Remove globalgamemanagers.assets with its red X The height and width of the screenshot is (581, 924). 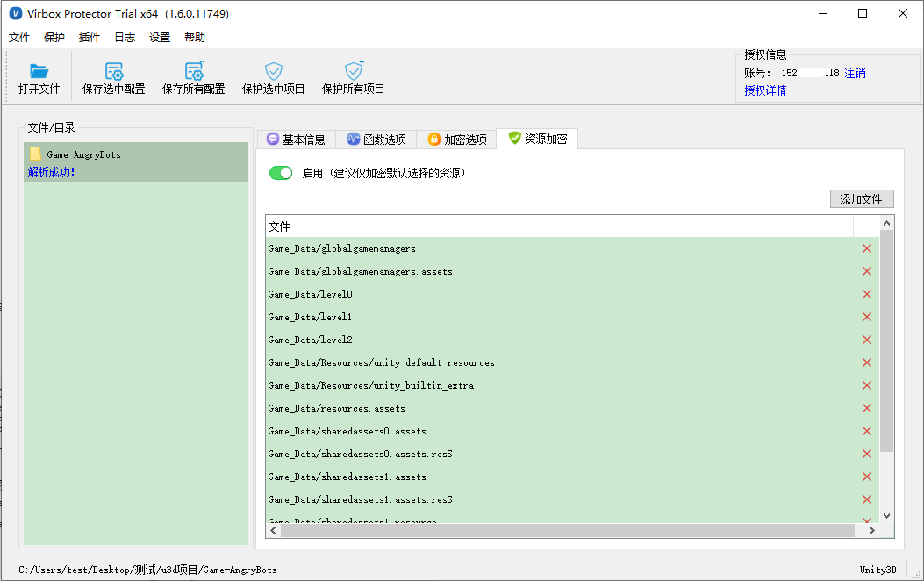coord(867,271)
